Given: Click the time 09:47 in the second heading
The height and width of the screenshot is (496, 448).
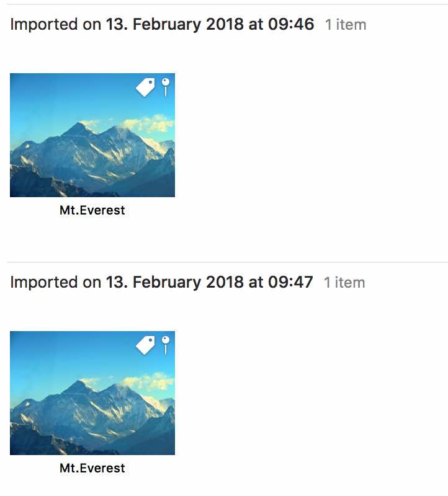Looking at the screenshot, I should pyautogui.click(x=290, y=282).
